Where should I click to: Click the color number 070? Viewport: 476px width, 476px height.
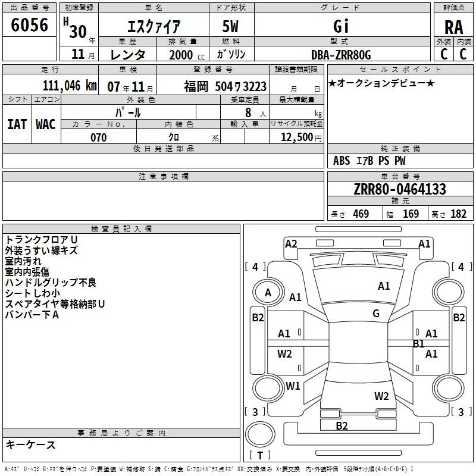(99, 137)
